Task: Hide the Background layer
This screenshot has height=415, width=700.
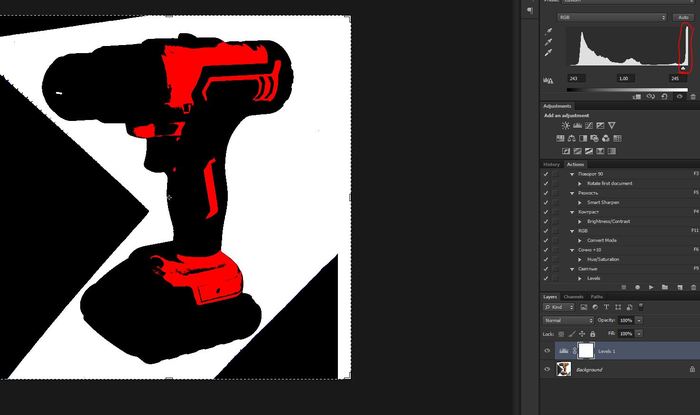Action: point(546,369)
